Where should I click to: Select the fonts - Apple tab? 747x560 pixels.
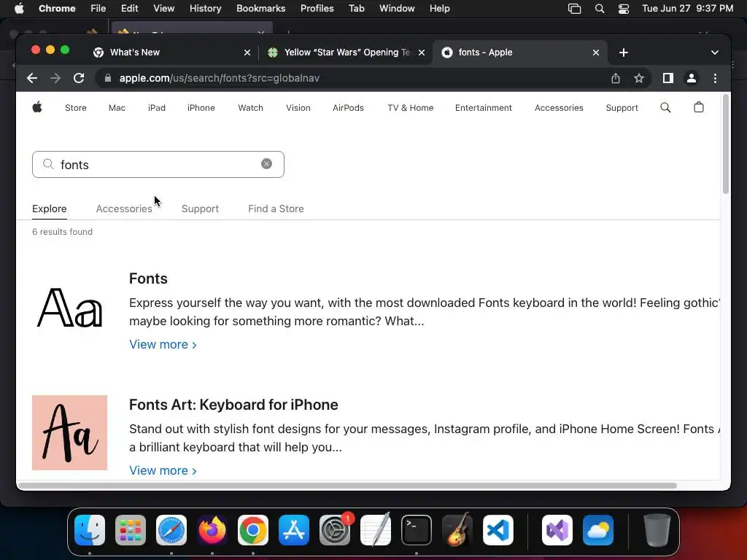coord(519,52)
